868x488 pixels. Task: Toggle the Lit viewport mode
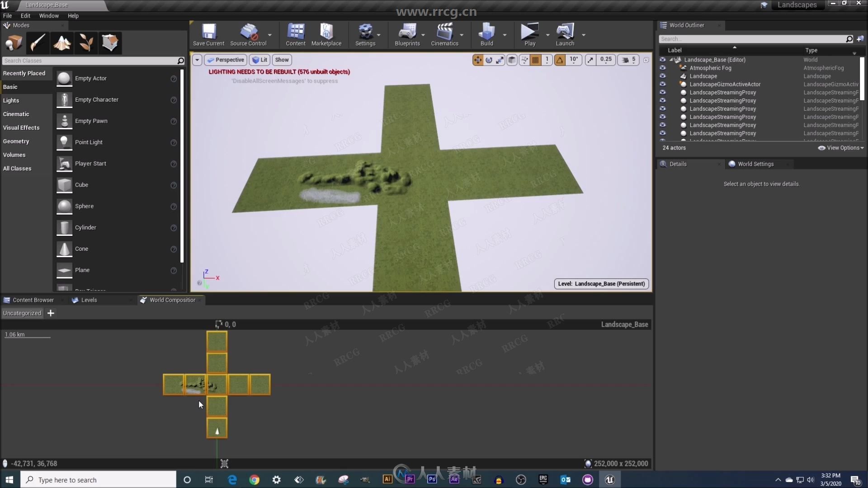click(x=260, y=59)
